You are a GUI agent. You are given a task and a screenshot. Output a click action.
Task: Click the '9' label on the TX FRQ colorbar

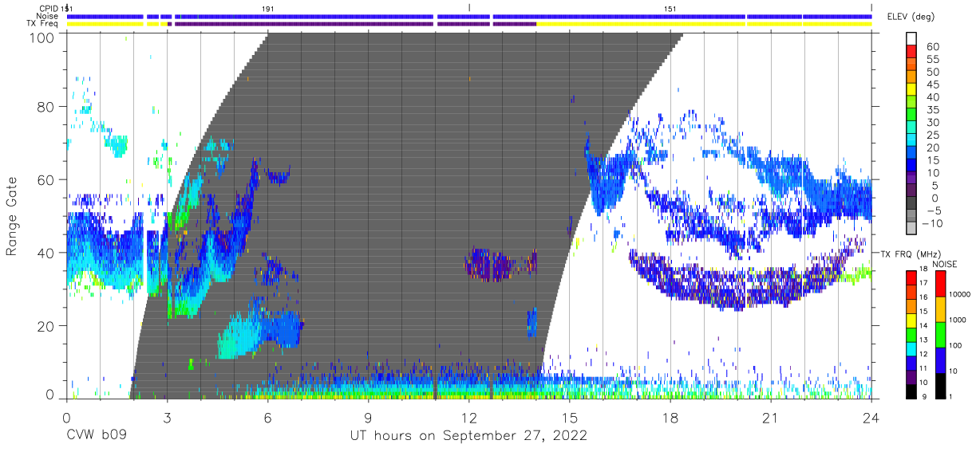(x=923, y=396)
